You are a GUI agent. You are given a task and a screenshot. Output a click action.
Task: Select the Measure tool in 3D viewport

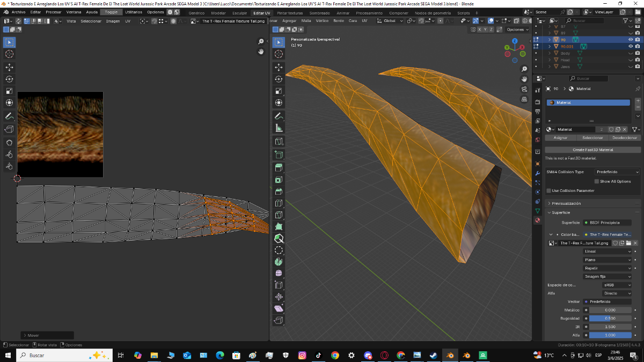279,128
